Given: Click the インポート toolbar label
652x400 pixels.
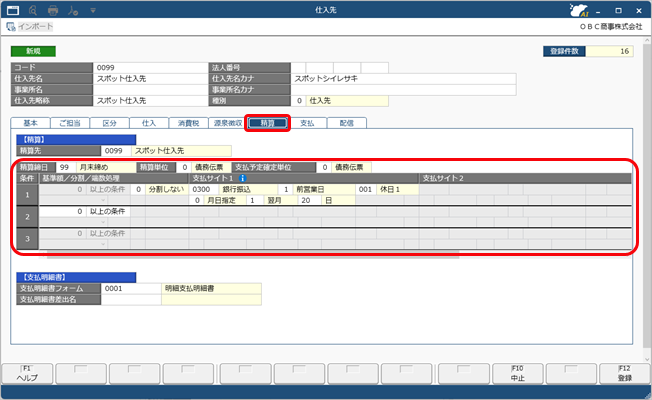Looking at the screenshot, I should (35, 27).
